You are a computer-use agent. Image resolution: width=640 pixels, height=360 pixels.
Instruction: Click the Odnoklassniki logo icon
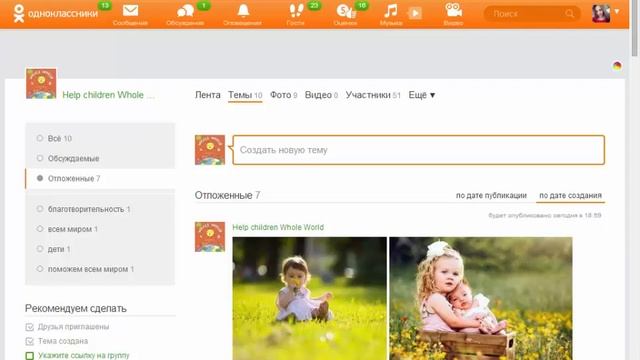point(19,13)
